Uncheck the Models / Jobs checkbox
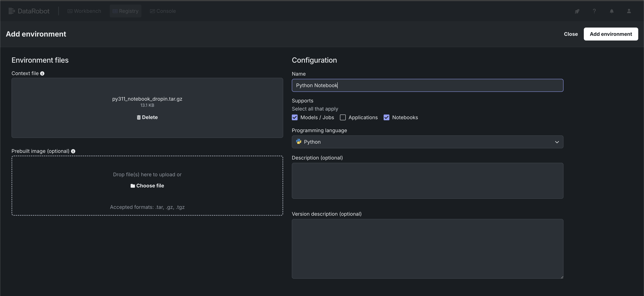The image size is (644, 296). (x=295, y=117)
